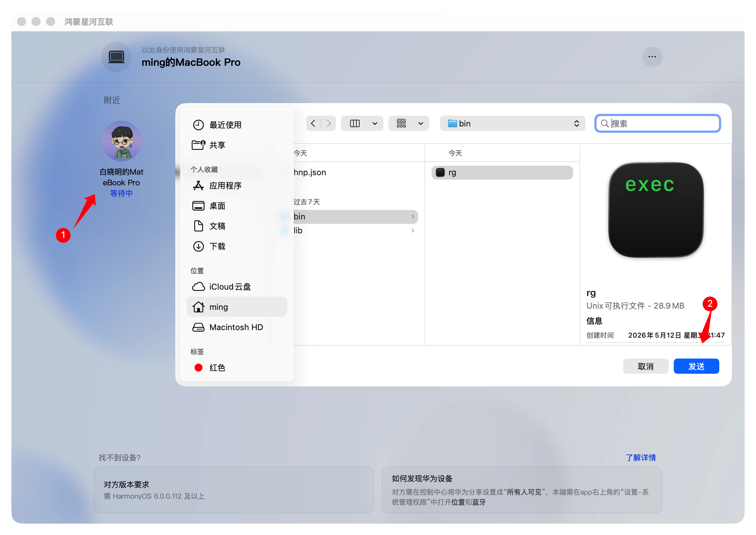The image size is (756, 535).
Task: Select the bin folder row
Action: [355, 217]
